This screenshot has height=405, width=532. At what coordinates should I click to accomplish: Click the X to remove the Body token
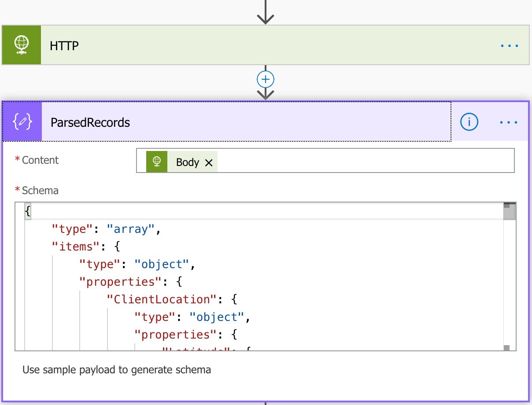[x=208, y=162]
